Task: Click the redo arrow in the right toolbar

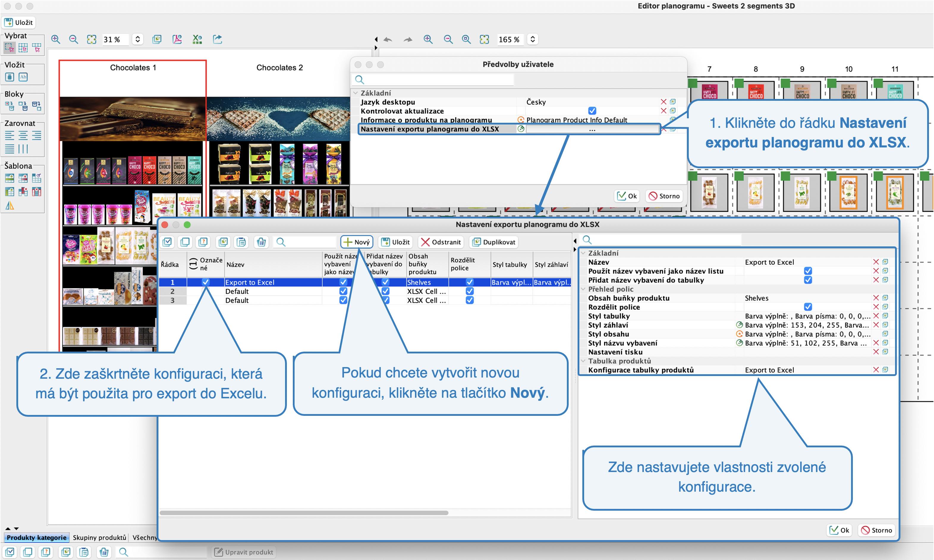Action: [x=408, y=39]
